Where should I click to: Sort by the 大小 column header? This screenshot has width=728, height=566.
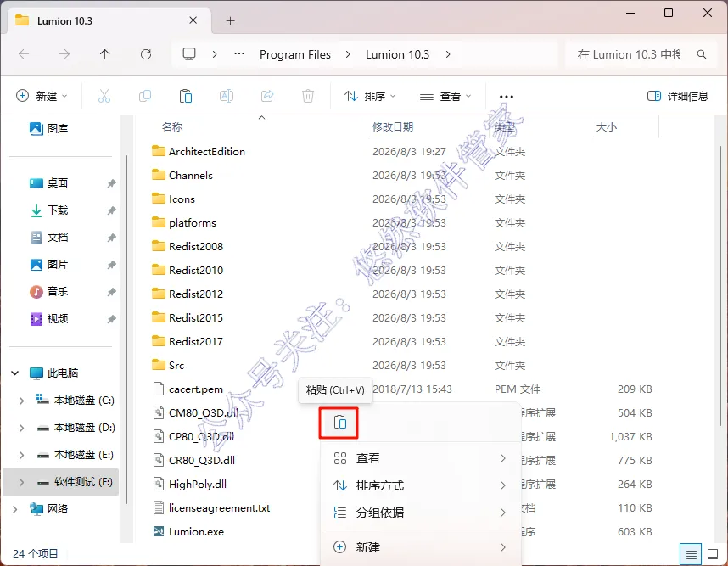607,126
